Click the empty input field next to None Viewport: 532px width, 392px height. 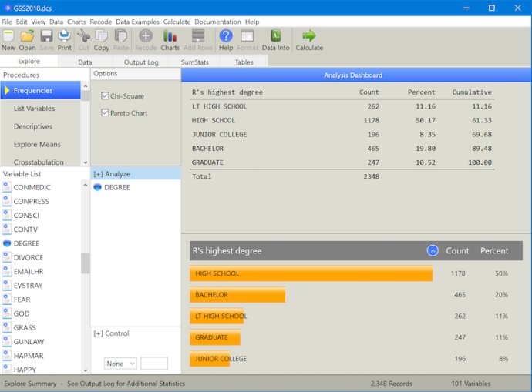[154, 364]
